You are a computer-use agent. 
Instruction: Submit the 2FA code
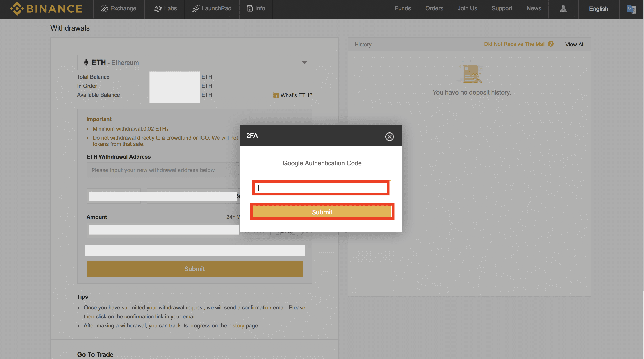322,212
